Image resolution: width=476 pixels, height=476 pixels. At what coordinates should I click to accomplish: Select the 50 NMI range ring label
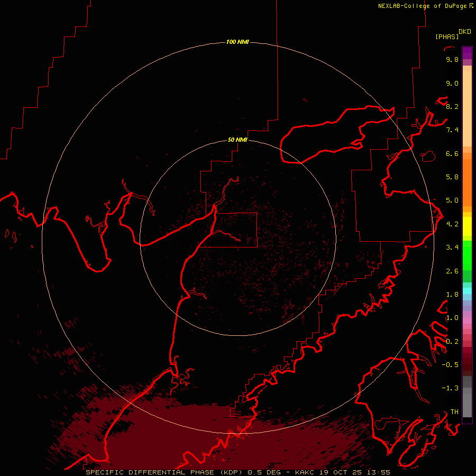(x=237, y=140)
